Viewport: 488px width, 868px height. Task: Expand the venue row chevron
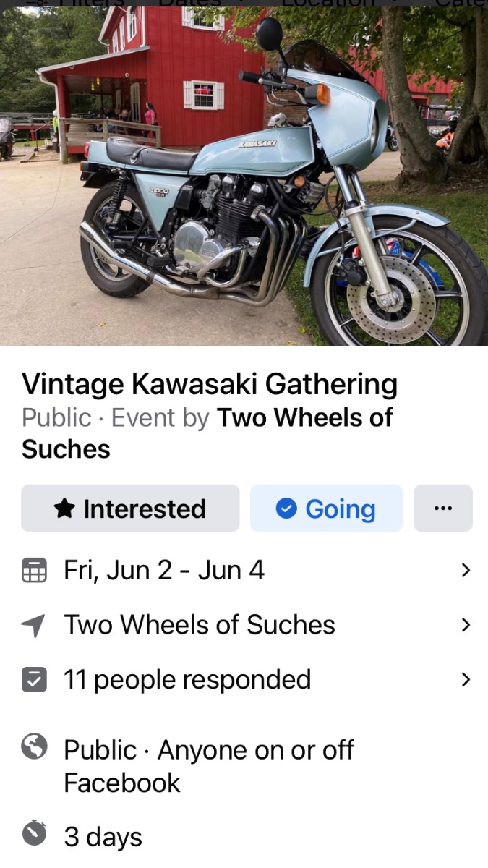pyautogui.click(x=466, y=625)
